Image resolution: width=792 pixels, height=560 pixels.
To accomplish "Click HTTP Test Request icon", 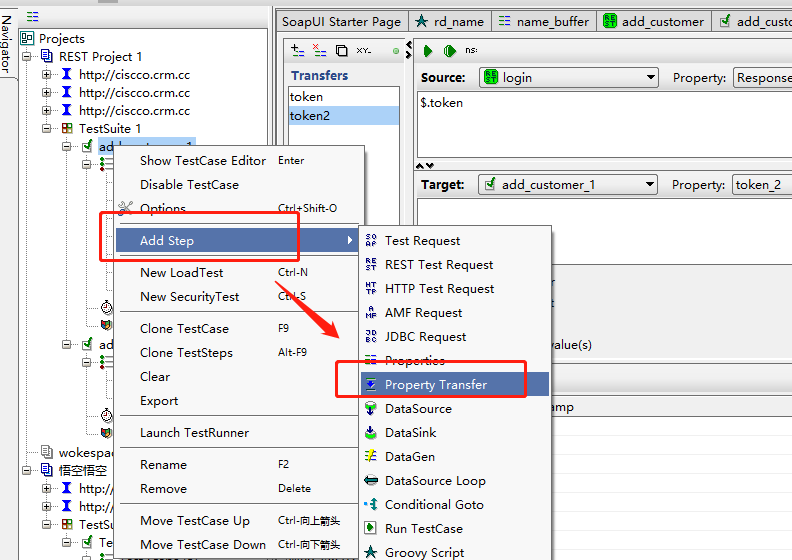I will point(371,288).
